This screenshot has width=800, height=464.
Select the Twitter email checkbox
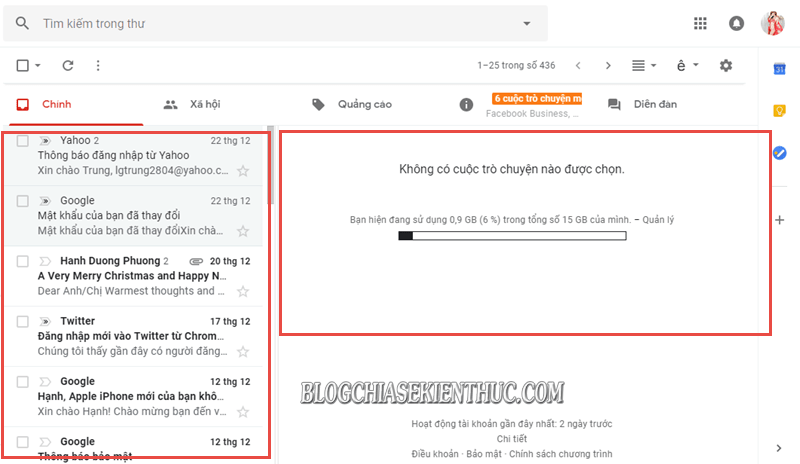[22, 322]
